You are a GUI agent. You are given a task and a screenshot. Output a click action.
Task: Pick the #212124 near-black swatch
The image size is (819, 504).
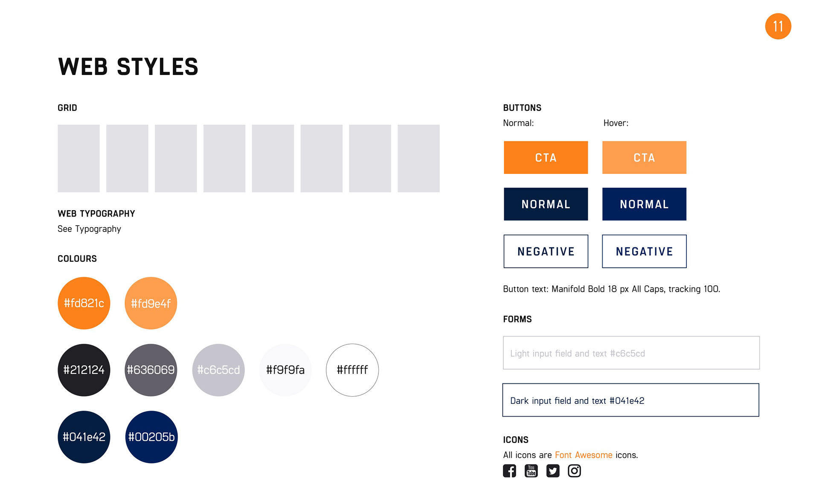click(84, 370)
